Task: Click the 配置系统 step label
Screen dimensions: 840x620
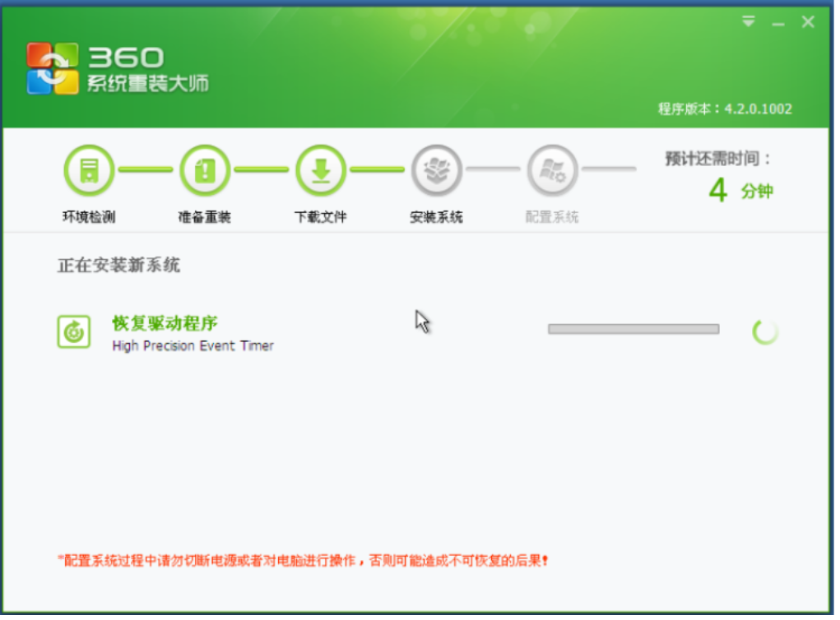Action: click(x=552, y=217)
